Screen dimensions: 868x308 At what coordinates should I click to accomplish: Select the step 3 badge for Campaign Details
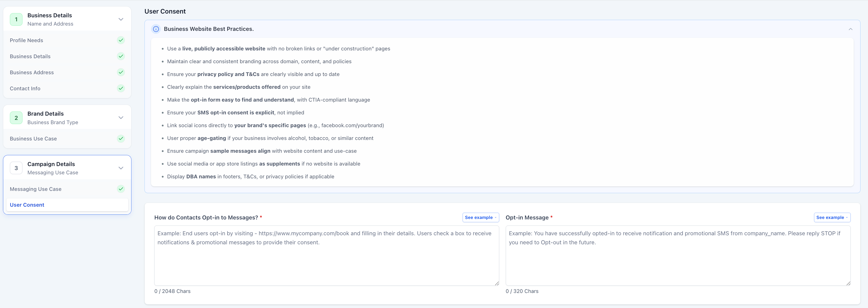(x=16, y=168)
